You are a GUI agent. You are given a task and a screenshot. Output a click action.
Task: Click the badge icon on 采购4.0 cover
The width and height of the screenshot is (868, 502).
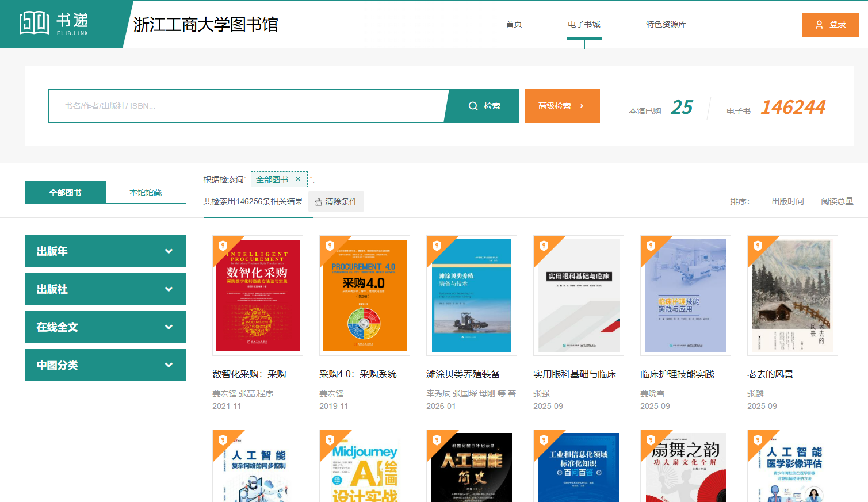(330, 246)
